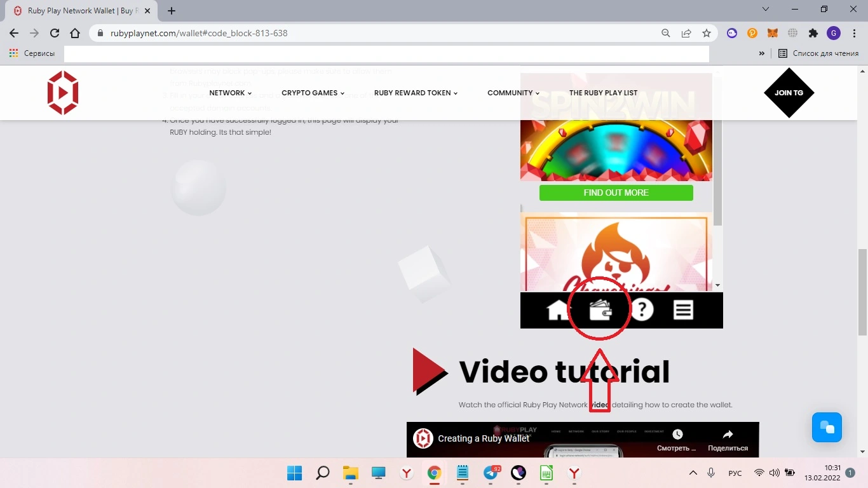Click the orange flame character banner
This screenshot has height=488, width=868.
pos(616,252)
